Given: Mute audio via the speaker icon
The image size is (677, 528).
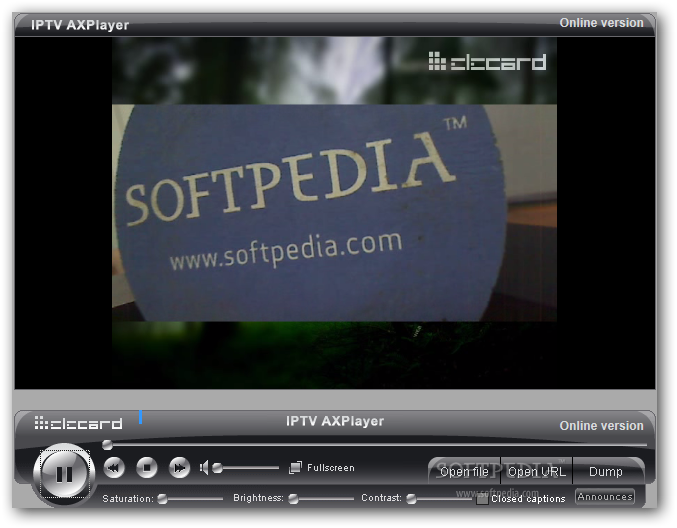Looking at the screenshot, I should (x=204, y=468).
